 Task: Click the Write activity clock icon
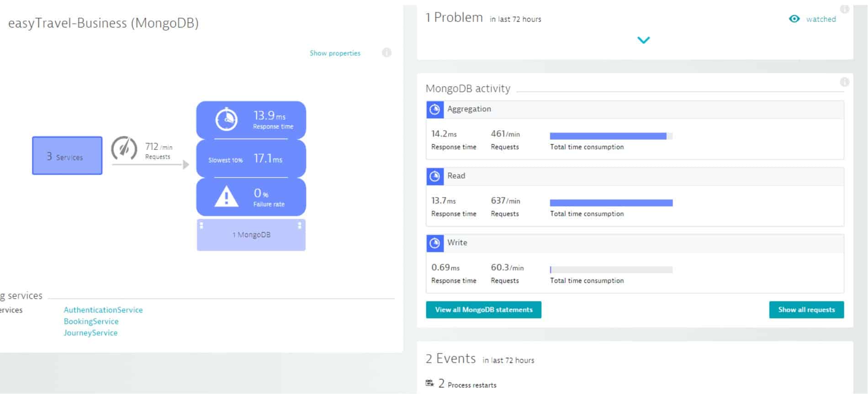(435, 243)
